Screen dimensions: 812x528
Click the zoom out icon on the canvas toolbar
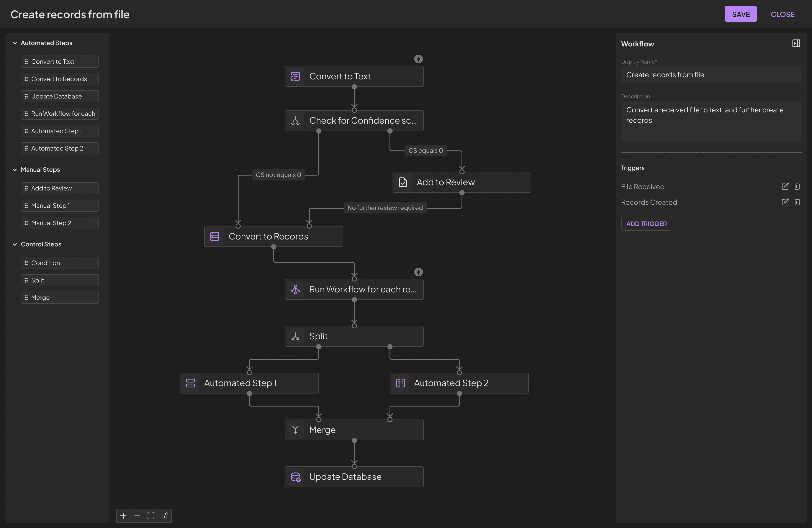[137, 516]
